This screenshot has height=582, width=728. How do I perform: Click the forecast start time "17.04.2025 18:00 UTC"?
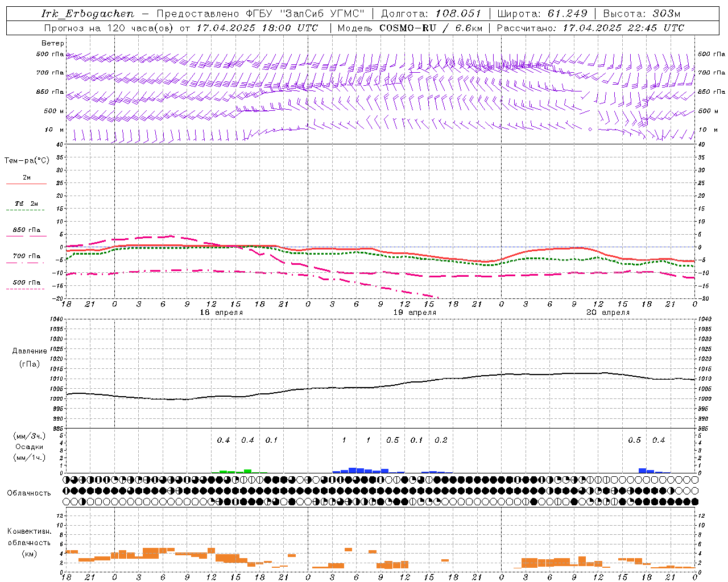257,28
